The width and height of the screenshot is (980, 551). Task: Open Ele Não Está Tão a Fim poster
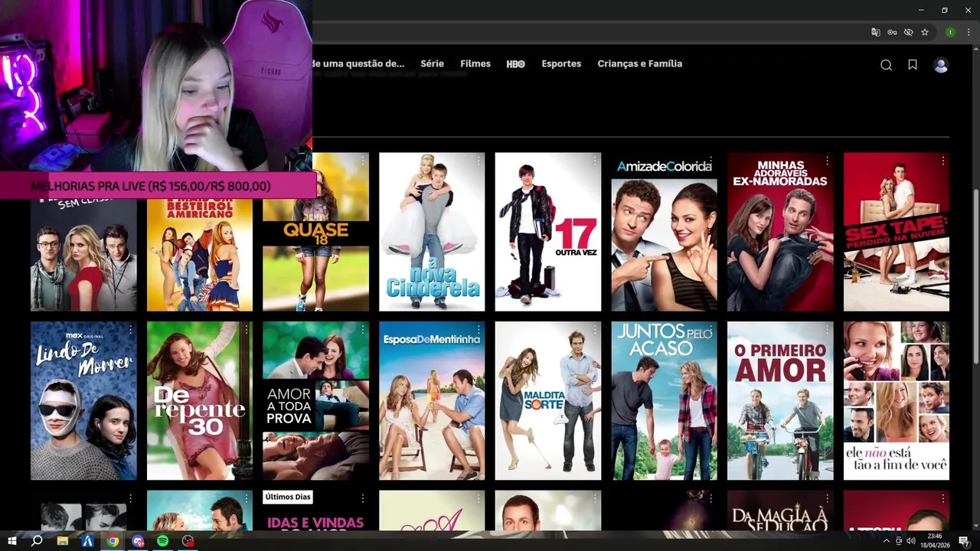point(897,400)
